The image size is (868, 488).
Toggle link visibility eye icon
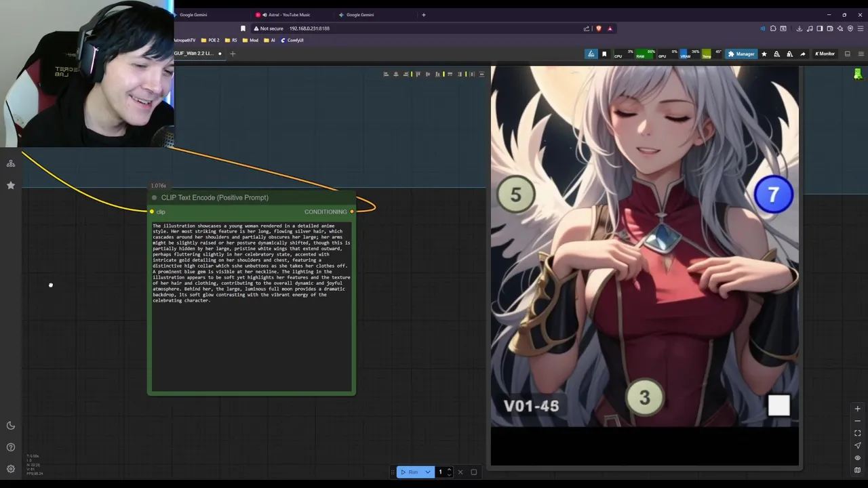857,457
